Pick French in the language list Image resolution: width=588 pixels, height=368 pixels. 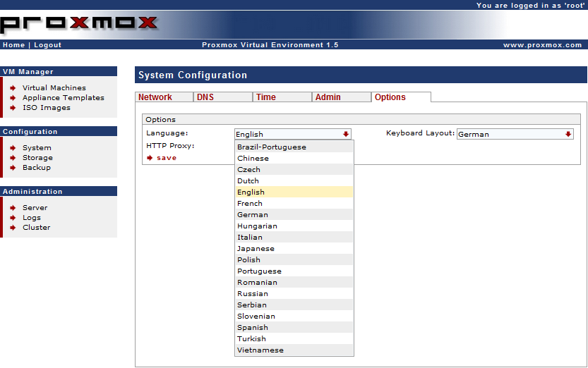point(294,203)
